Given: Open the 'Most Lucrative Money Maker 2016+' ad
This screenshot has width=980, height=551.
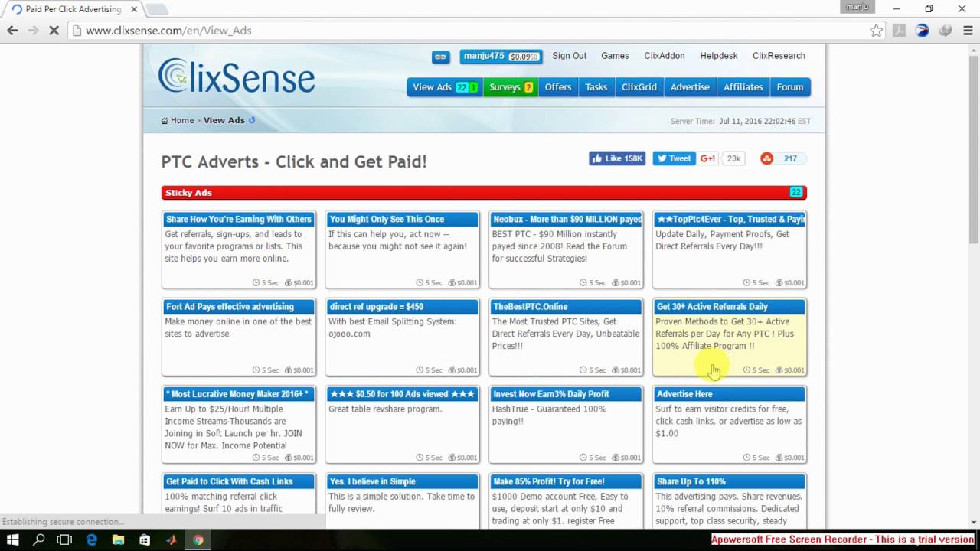Looking at the screenshot, I should [239, 425].
